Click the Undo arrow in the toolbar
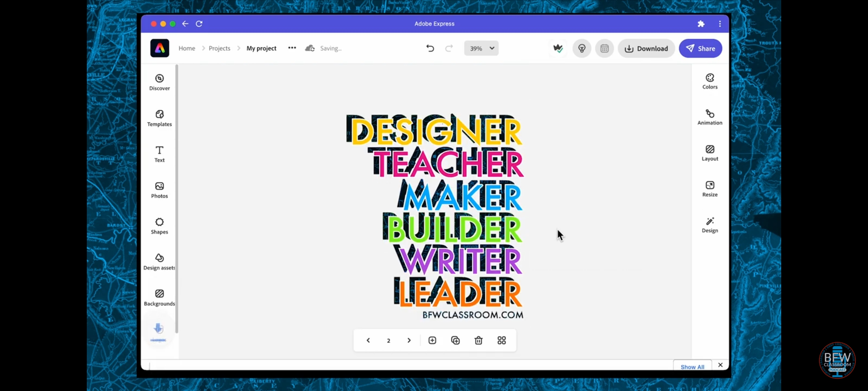The height and width of the screenshot is (391, 868). [x=430, y=48]
